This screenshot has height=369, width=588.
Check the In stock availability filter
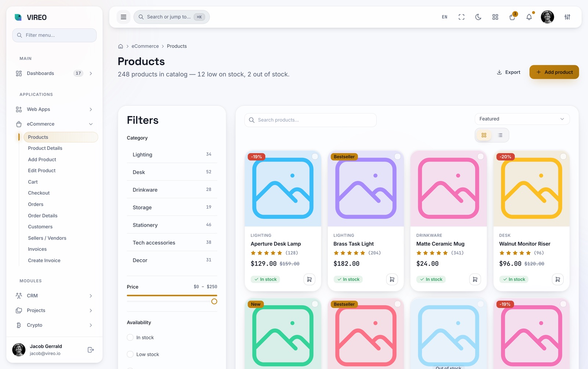click(130, 337)
